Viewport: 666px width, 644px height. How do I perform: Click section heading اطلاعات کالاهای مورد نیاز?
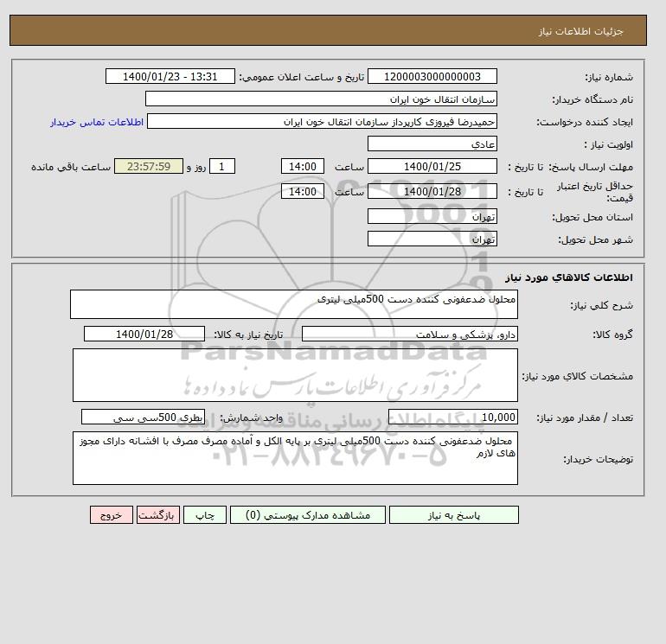[569, 277]
